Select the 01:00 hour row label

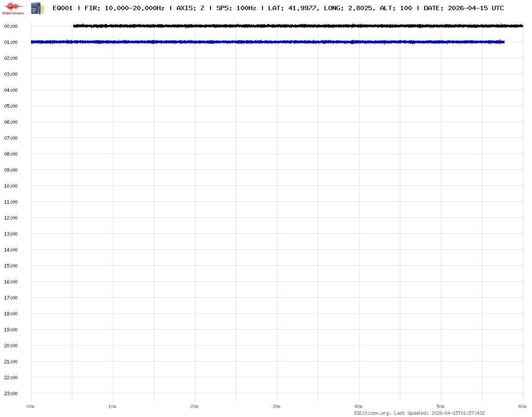click(11, 42)
